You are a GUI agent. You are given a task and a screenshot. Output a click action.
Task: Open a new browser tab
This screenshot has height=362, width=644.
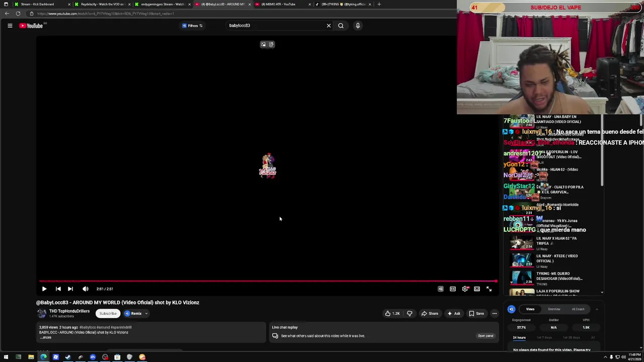379,4
